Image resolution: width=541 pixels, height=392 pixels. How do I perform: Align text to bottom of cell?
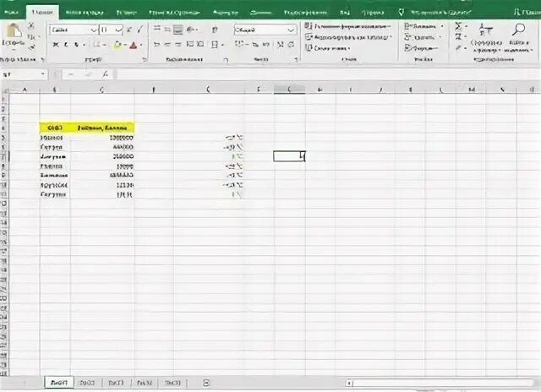pyautogui.click(x=178, y=30)
